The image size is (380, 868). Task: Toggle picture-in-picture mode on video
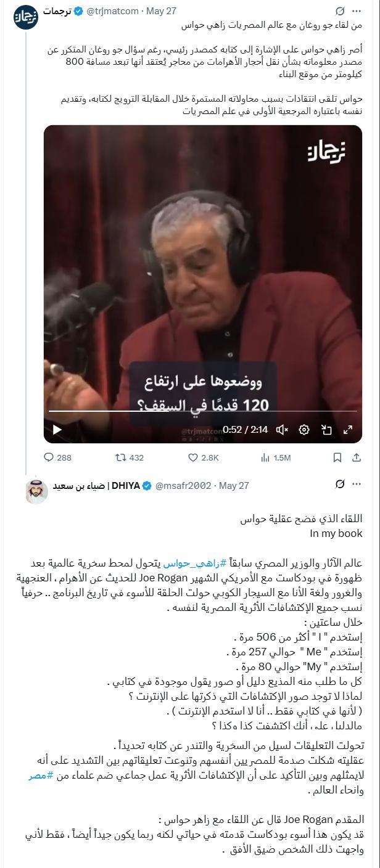[326, 430]
